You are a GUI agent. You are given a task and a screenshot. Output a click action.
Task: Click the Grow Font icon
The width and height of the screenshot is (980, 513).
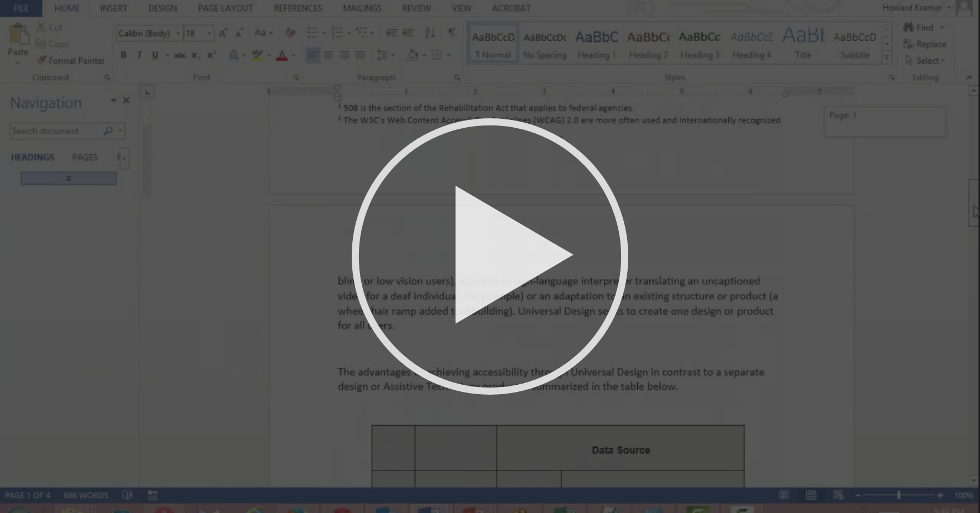click(x=223, y=33)
